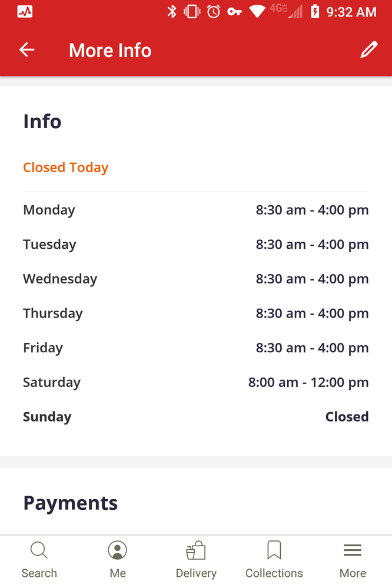This screenshot has width=392, height=588.
Task: Tap the activity monitor notification icon
Action: click(25, 12)
